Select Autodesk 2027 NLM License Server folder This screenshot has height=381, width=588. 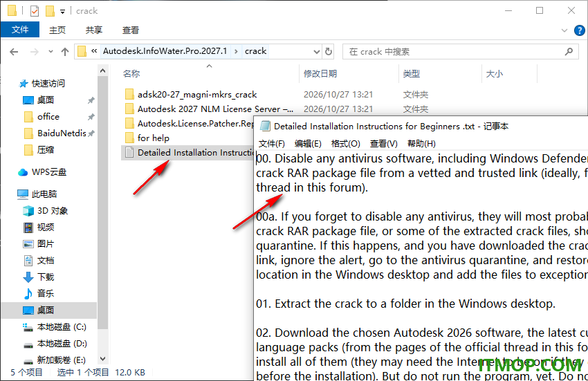tap(215, 109)
